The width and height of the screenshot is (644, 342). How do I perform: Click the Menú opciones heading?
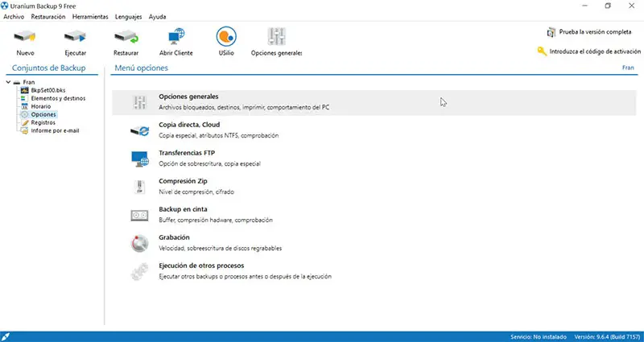[142, 68]
